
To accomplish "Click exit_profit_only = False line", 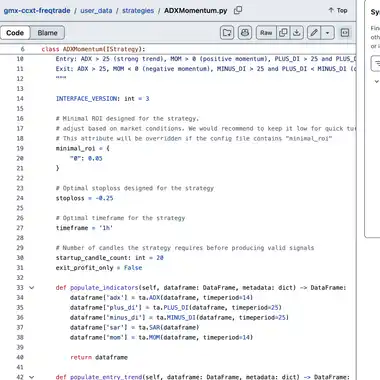I will [x=99, y=268].
